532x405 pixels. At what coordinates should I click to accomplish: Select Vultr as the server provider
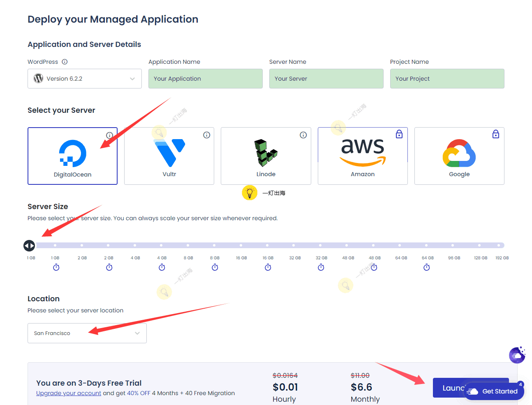(x=169, y=156)
